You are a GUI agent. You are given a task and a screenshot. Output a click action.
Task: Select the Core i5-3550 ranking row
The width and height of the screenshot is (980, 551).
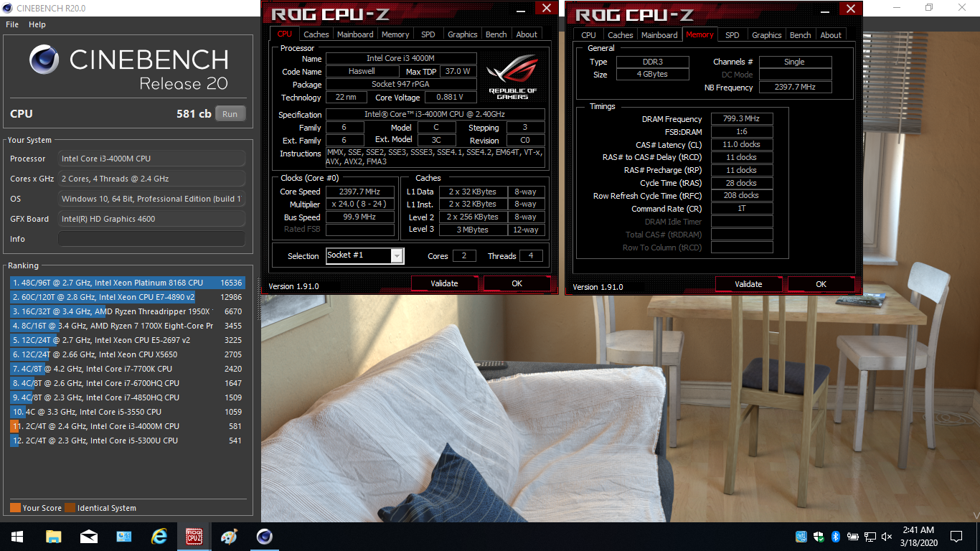click(x=127, y=412)
